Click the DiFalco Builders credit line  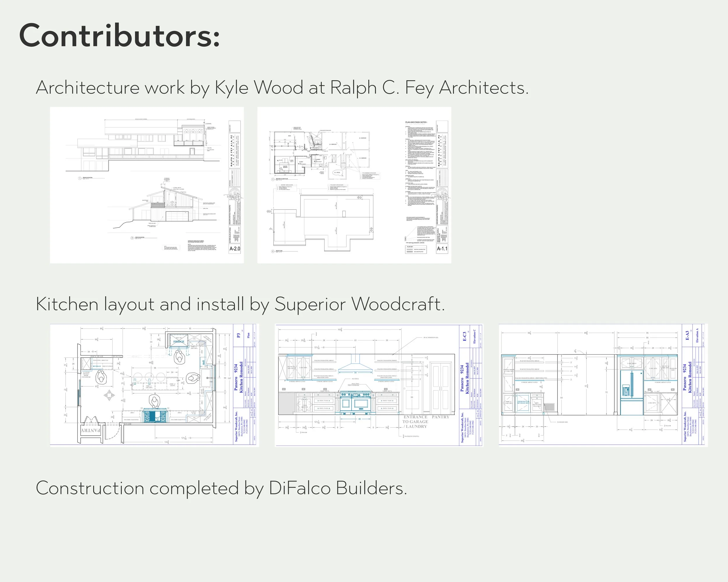tap(221, 488)
